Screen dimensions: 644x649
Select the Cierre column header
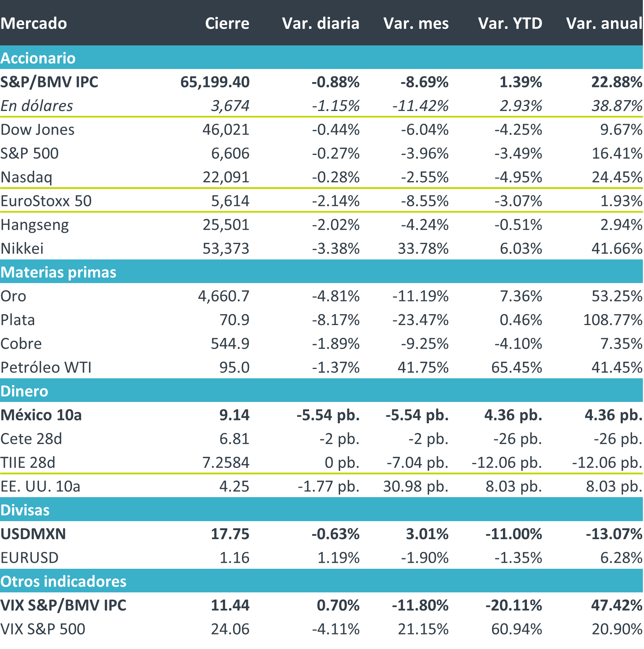(x=227, y=23)
